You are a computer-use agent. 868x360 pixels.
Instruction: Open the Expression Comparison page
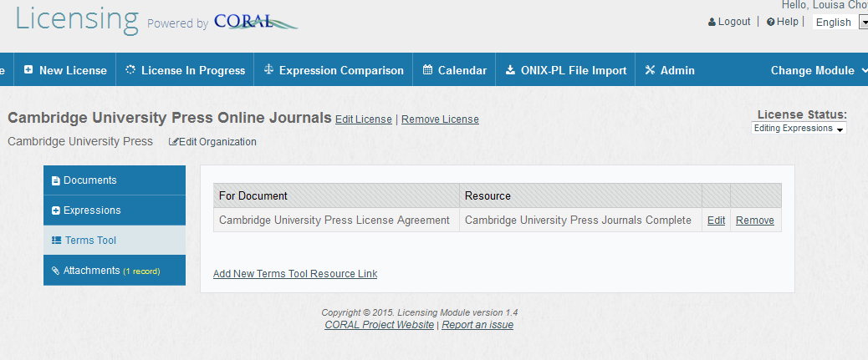tap(334, 69)
